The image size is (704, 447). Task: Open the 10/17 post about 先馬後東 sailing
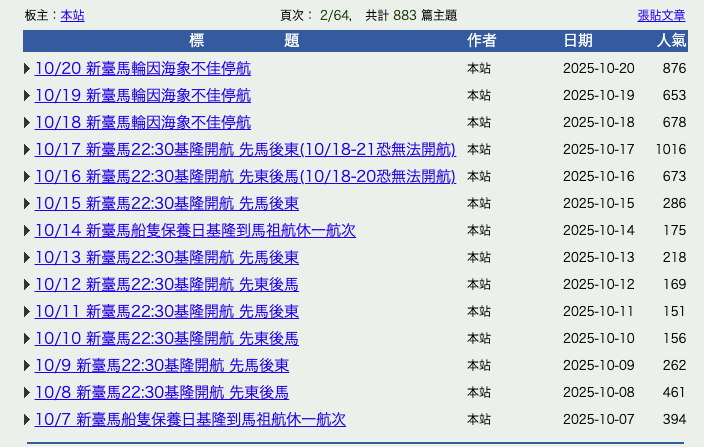coord(245,150)
